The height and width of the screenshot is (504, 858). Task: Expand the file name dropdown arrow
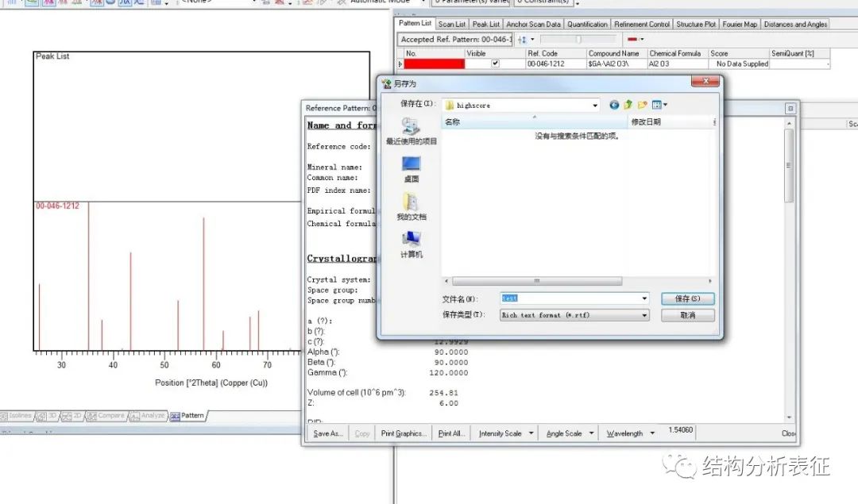pos(644,298)
